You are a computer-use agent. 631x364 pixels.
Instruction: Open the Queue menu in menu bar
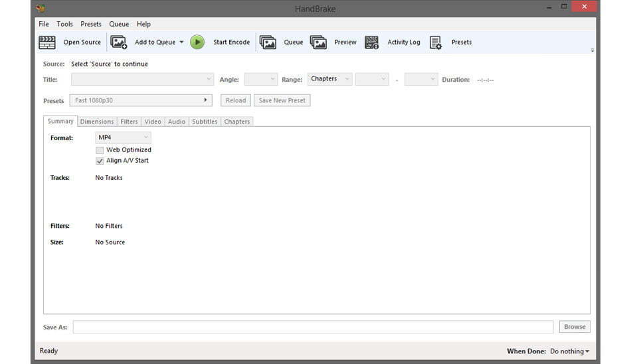click(x=119, y=24)
